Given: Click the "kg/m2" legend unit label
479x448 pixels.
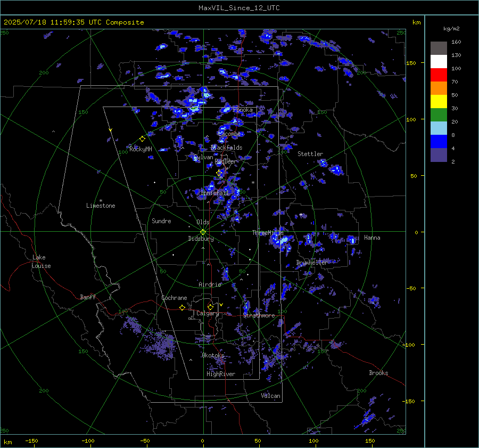Looking at the screenshot, I should 451,29.
